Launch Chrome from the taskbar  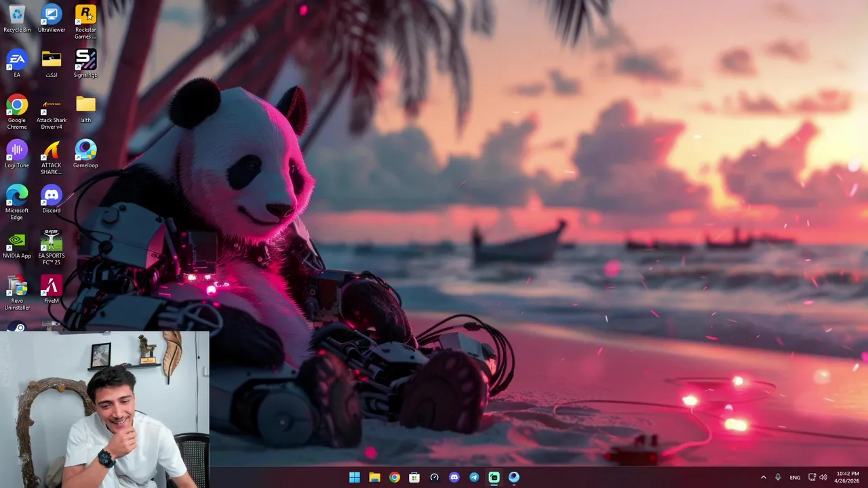(395, 477)
